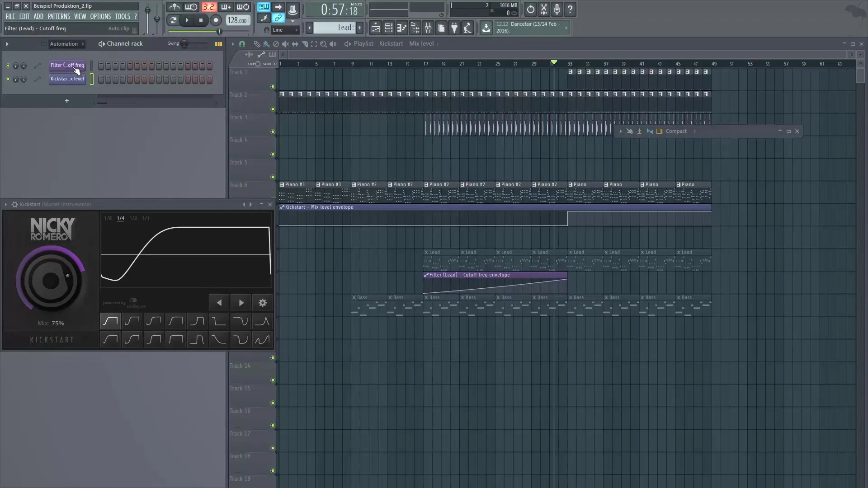Expand the Lead pattern selector
Screen dimensions: 868x488
pyautogui.click(x=310, y=28)
